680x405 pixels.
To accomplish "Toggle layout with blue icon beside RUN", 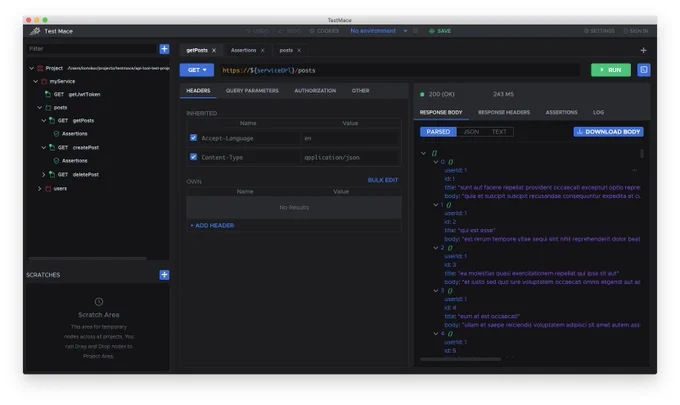I will [x=644, y=70].
